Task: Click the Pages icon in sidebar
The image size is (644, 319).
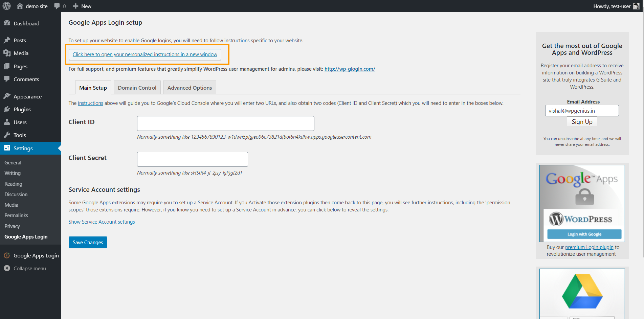Action: (7, 66)
